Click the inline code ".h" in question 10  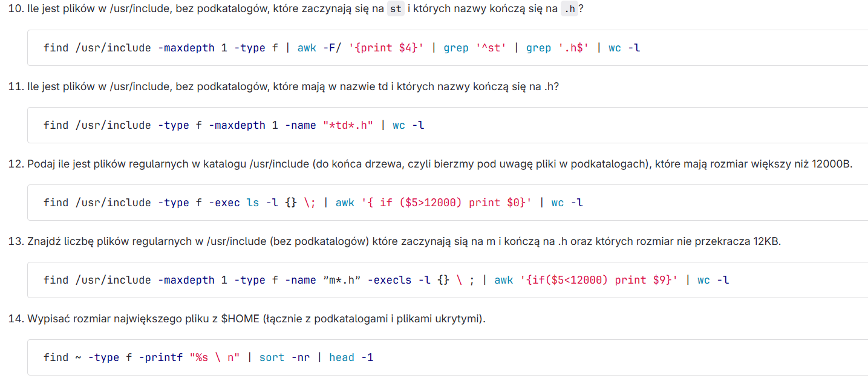[x=569, y=10]
